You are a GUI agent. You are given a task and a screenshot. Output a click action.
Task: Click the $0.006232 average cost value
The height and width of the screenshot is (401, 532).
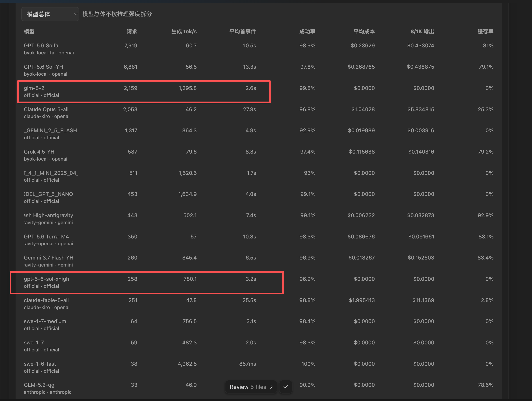pos(361,215)
